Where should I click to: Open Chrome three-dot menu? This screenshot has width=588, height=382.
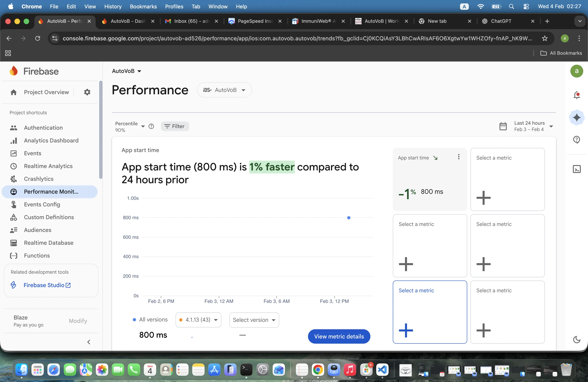click(x=579, y=38)
